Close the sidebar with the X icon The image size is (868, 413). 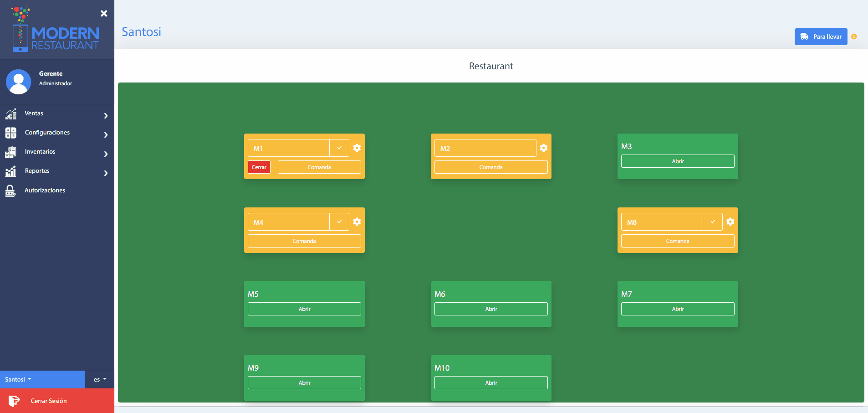coord(104,13)
